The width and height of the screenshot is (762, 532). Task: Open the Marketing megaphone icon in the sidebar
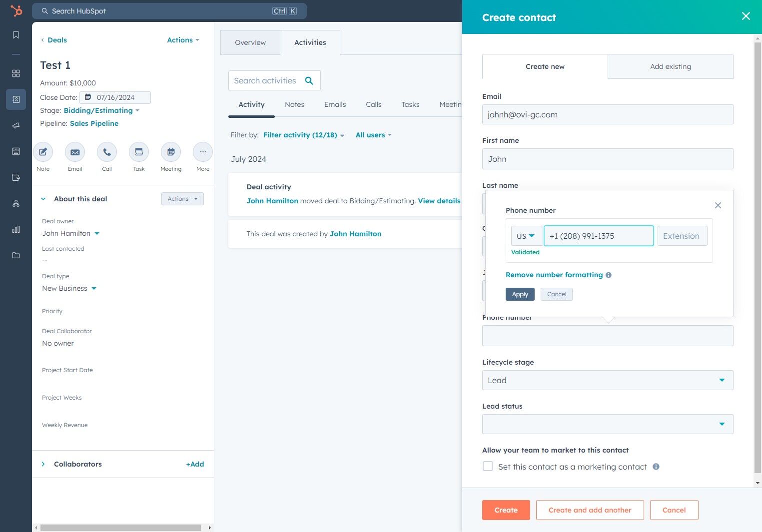[16, 125]
